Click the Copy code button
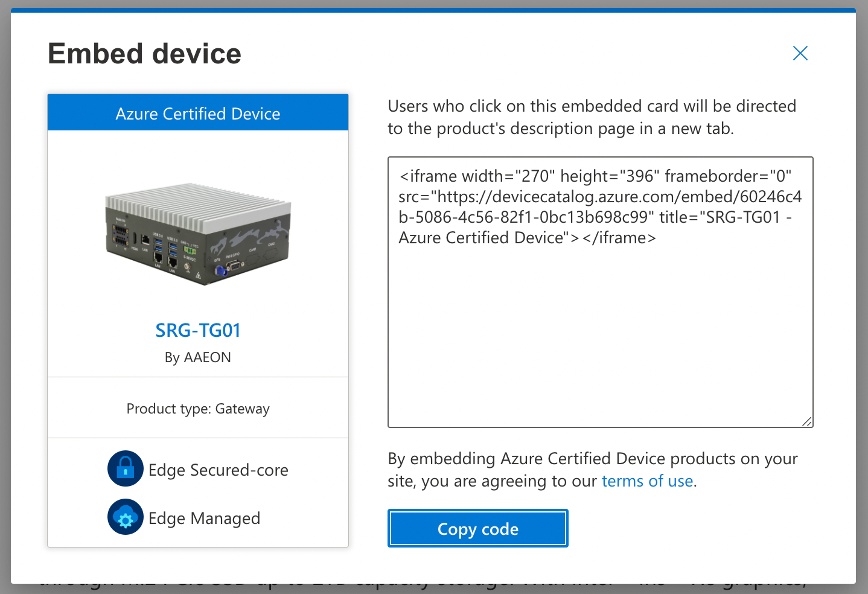The image size is (868, 594). pyautogui.click(x=477, y=529)
